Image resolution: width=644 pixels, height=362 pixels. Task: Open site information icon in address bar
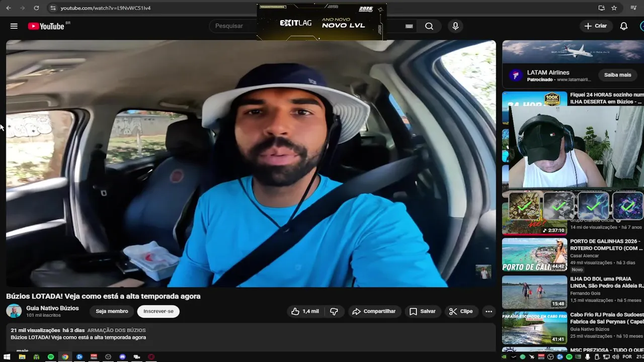point(53,8)
